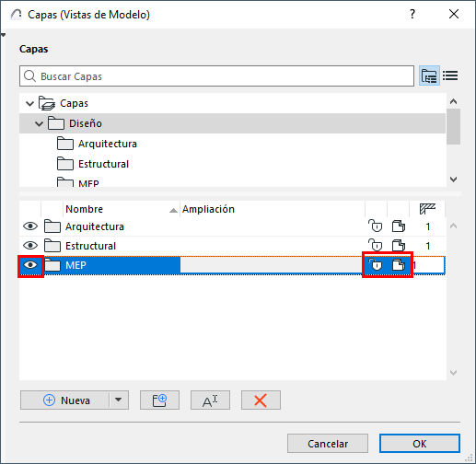Toggle lock icon on Arquitectura row
The width and height of the screenshot is (476, 464).
click(376, 226)
